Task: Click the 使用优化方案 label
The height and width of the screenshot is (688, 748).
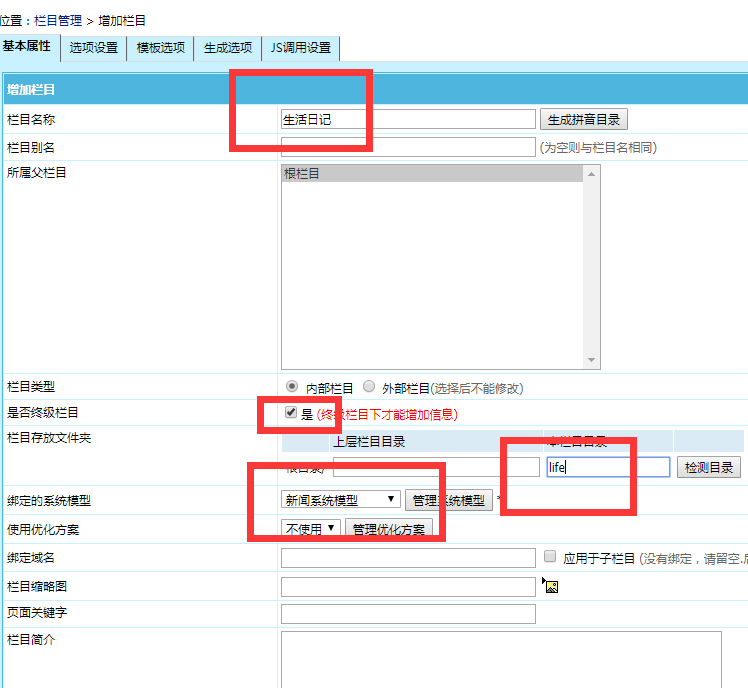Action: 42,530
